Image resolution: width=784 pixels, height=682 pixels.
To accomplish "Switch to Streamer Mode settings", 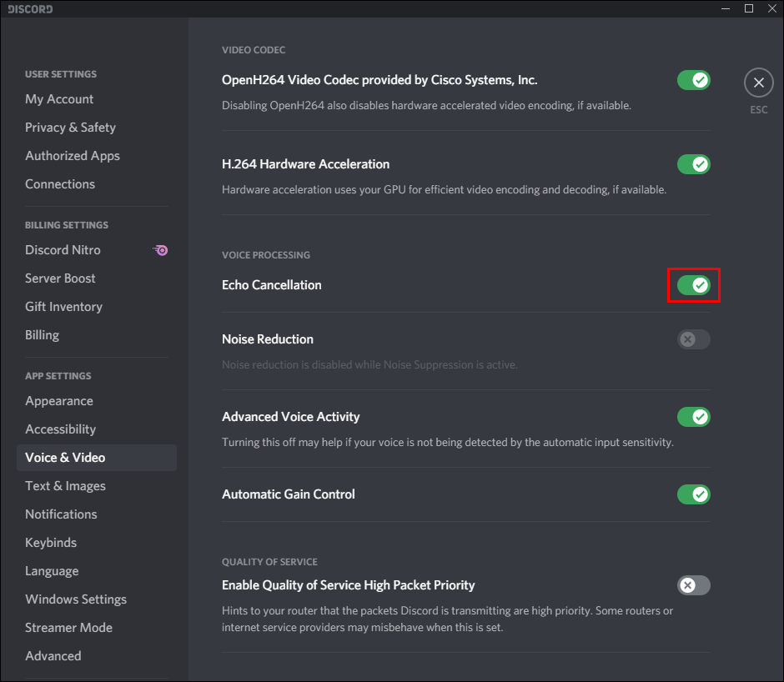I will pyautogui.click(x=68, y=628).
